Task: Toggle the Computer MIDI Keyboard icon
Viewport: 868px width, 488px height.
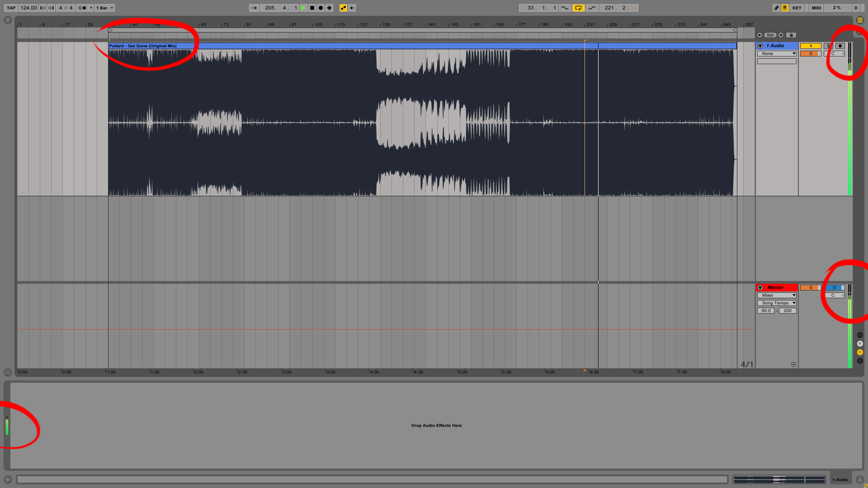Action: point(785,8)
